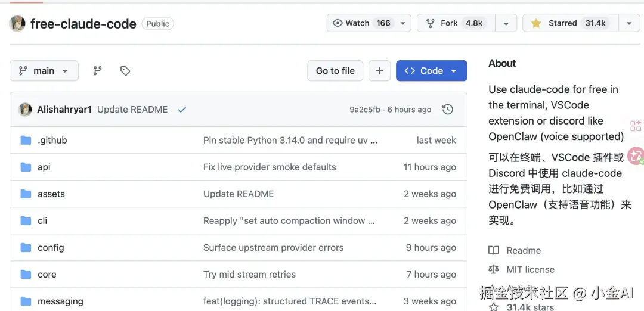The height and width of the screenshot is (311, 644).
Task: Open the star lists dropdown arrow
Action: pos(629,23)
